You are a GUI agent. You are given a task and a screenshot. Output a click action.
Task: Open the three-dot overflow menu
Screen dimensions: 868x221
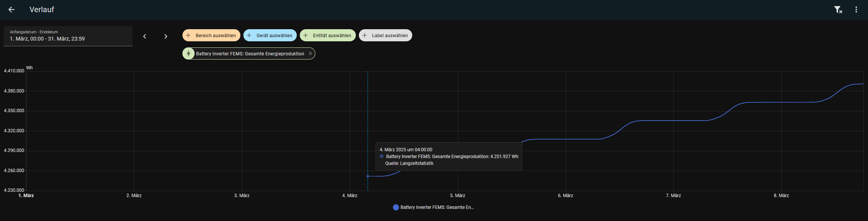tap(856, 9)
